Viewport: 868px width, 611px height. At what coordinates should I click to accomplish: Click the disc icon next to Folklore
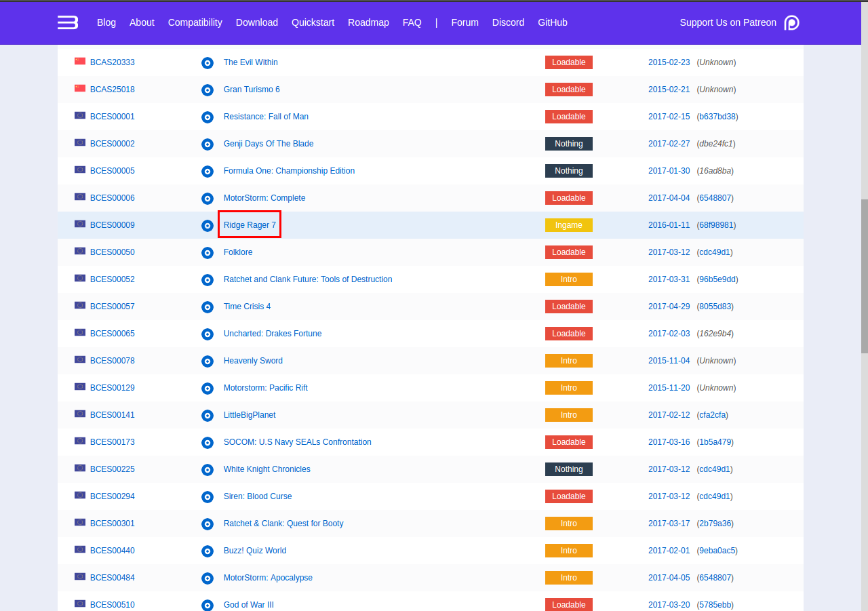[208, 253]
